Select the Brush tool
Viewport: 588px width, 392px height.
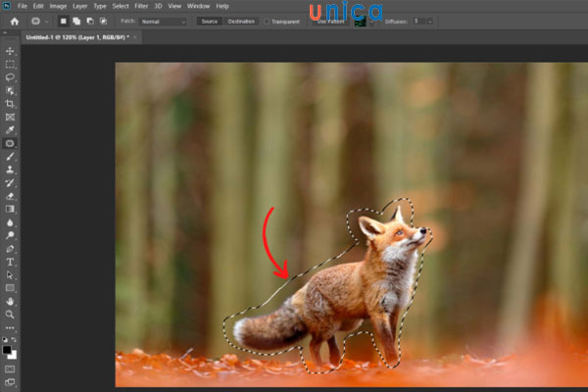(10, 156)
